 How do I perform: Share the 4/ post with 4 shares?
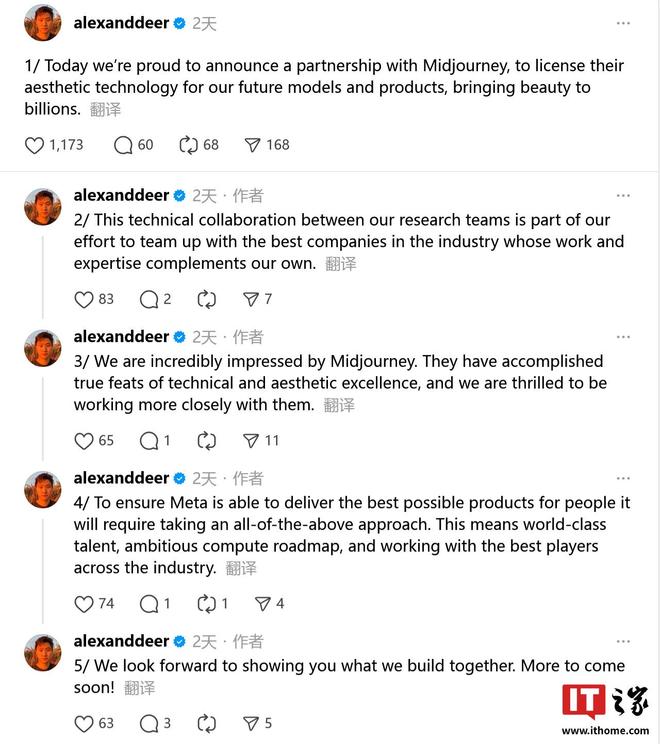click(x=262, y=604)
